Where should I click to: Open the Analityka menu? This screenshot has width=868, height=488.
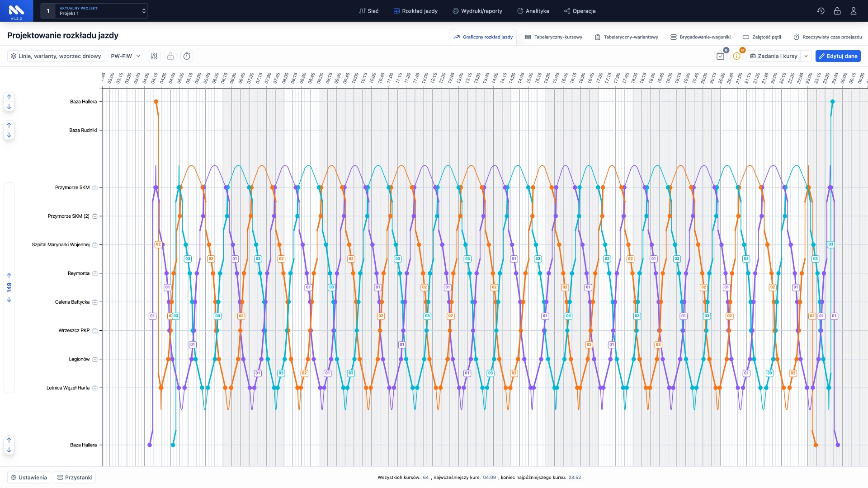point(533,11)
